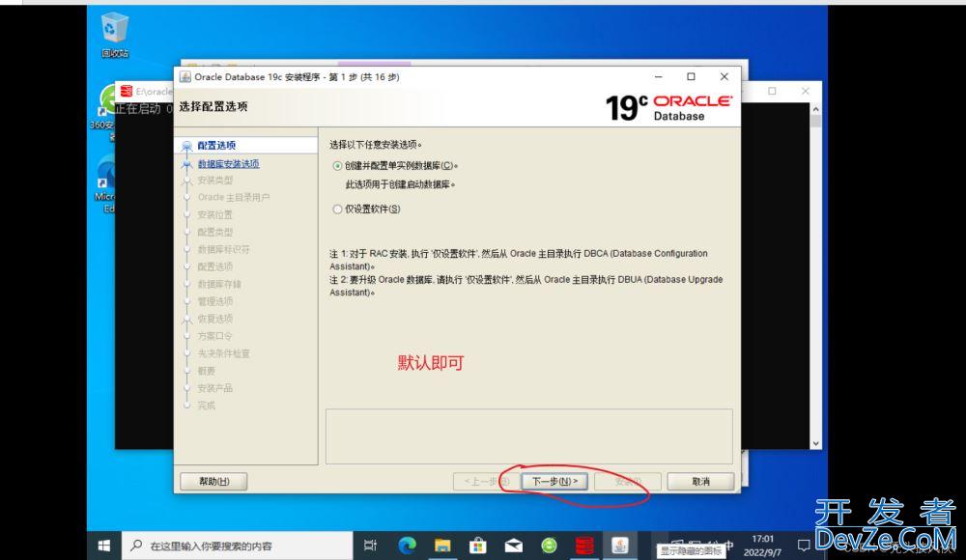The height and width of the screenshot is (560, 966).
Task: Select 仅设置软件 radio option
Action: tap(337, 210)
